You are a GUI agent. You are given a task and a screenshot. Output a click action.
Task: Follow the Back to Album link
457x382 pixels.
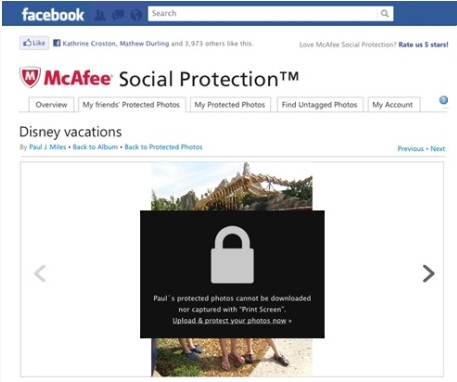(95, 147)
